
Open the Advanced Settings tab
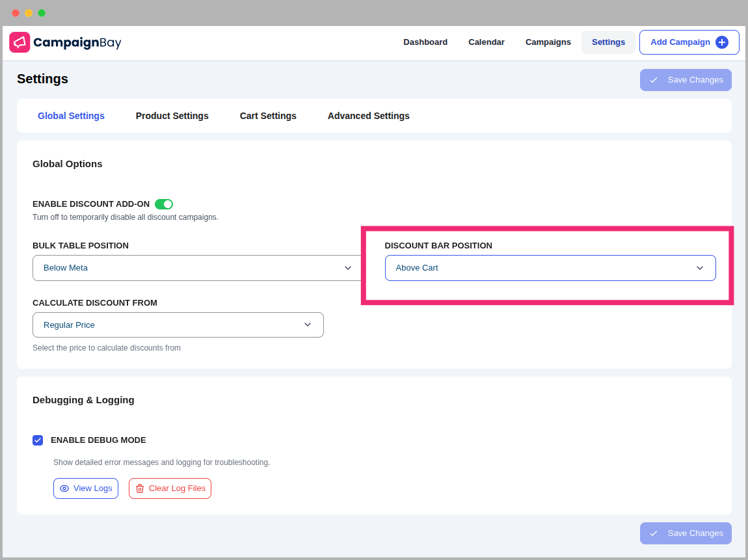(368, 116)
